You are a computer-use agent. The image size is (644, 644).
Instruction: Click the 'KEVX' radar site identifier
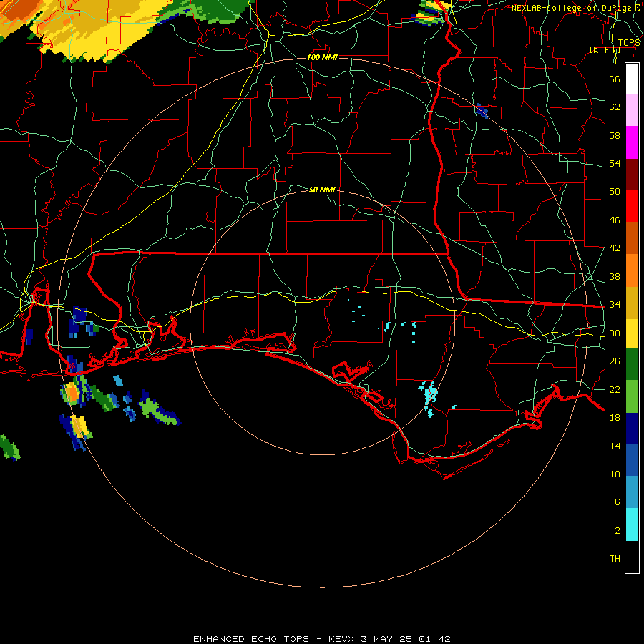(341, 639)
